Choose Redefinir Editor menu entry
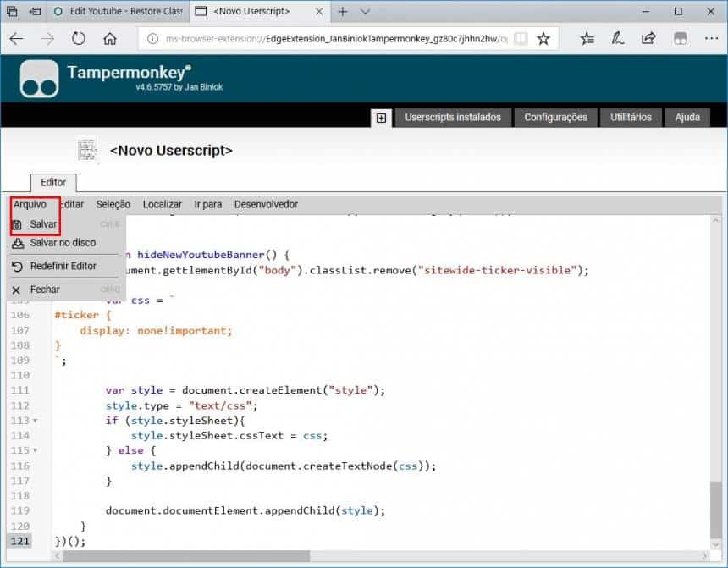The image size is (728, 568). pyautogui.click(x=66, y=266)
